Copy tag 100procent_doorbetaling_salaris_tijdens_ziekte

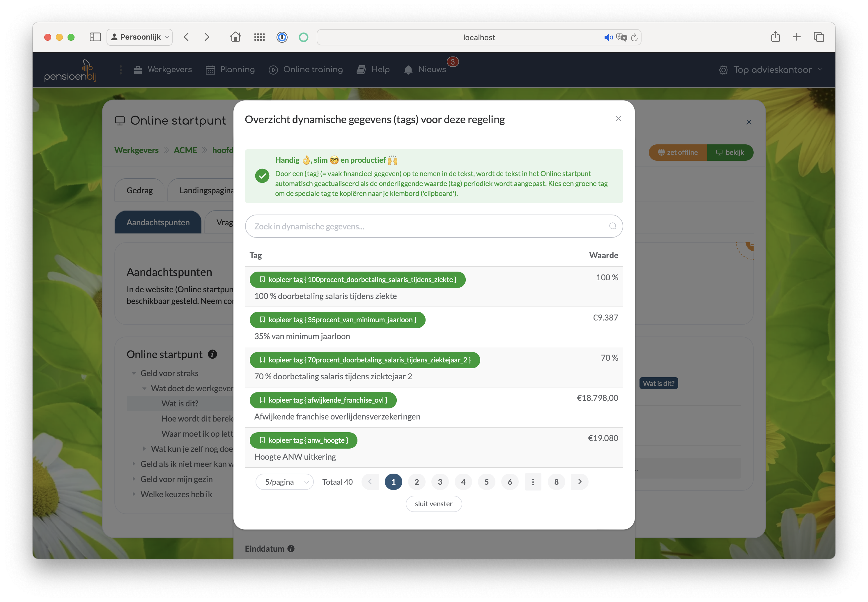[357, 279]
